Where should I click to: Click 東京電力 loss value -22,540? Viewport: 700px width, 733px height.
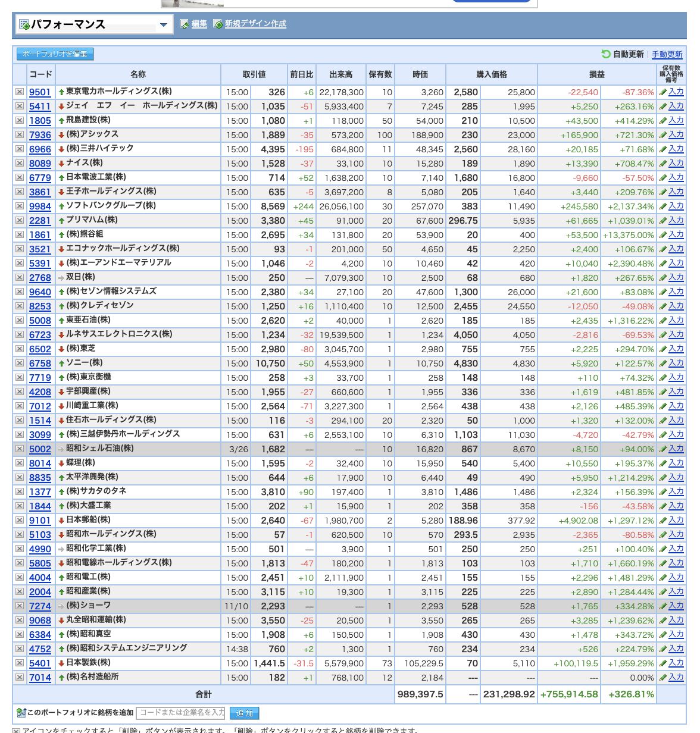[x=583, y=92]
